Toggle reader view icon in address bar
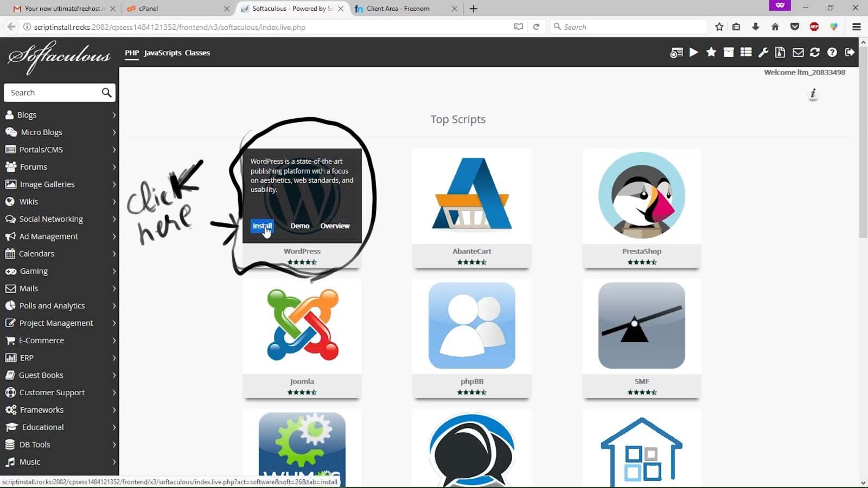868x488 pixels. click(519, 27)
